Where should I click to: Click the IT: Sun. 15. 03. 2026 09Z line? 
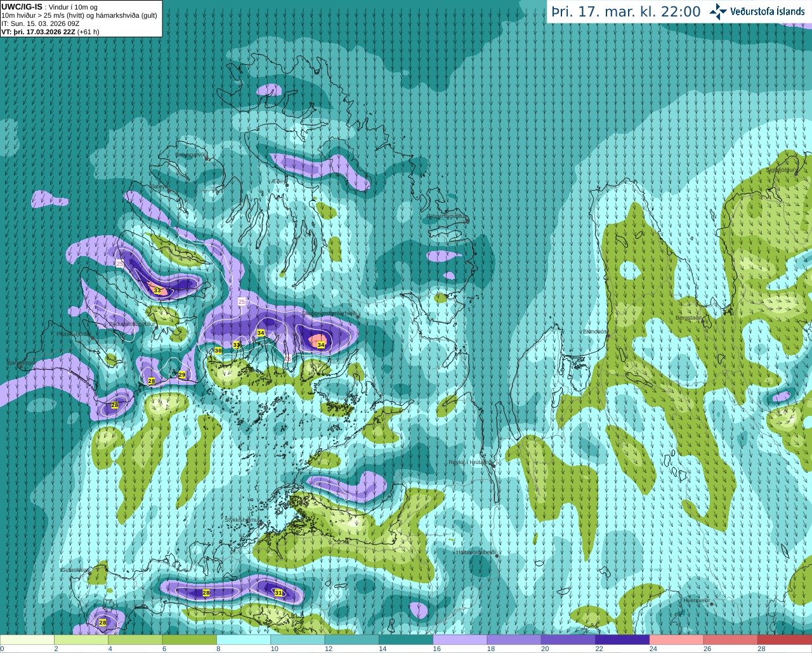40,23
